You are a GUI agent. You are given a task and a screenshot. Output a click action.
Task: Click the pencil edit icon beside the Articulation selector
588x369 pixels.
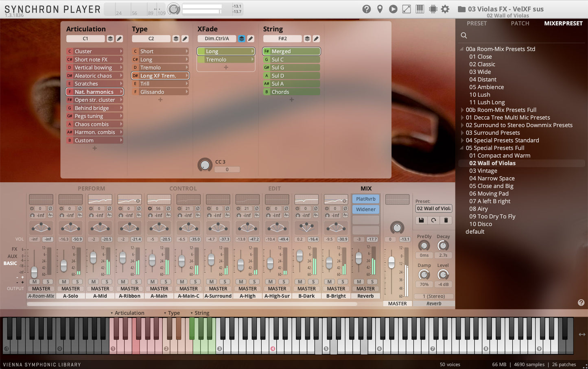[x=118, y=38]
